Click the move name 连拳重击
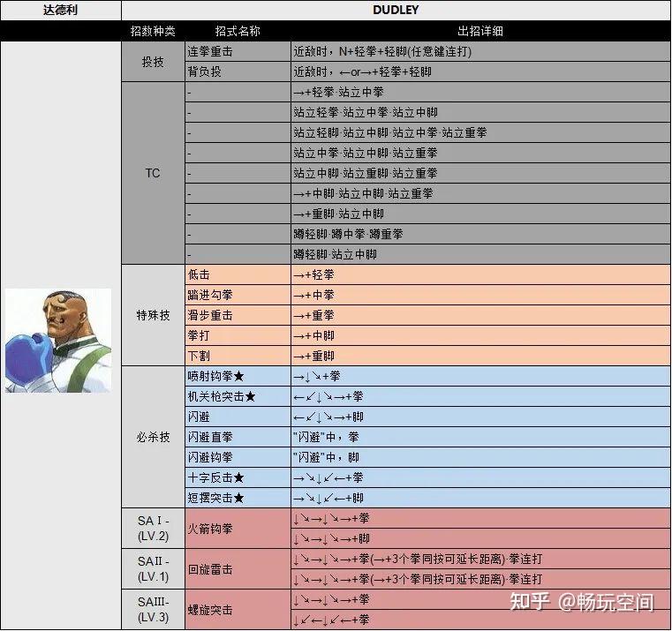672x631 pixels. 210,51
